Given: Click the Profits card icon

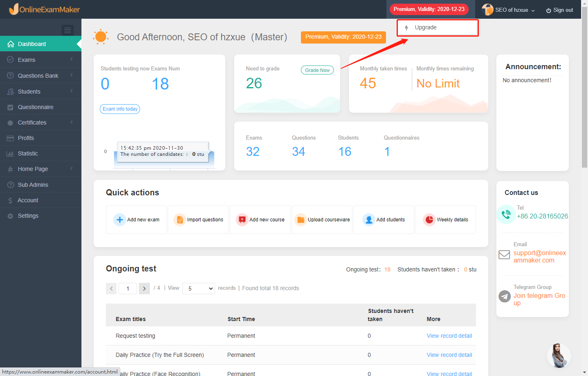Looking at the screenshot, I should tap(11, 138).
